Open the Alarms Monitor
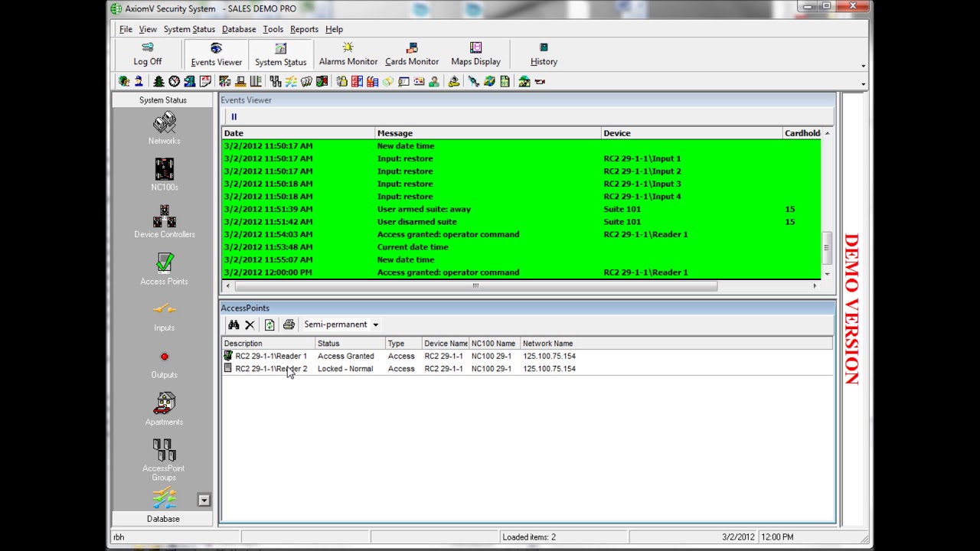Image resolution: width=980 pixels, height=551 pixels. pyautogui.click(x=348, y=54)
